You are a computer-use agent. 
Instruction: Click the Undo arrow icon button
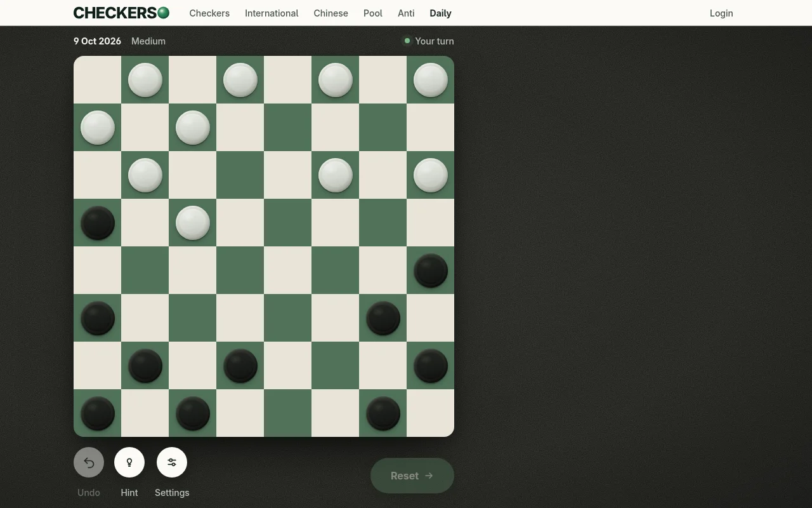pyautogui.click(x=89, y=462)
